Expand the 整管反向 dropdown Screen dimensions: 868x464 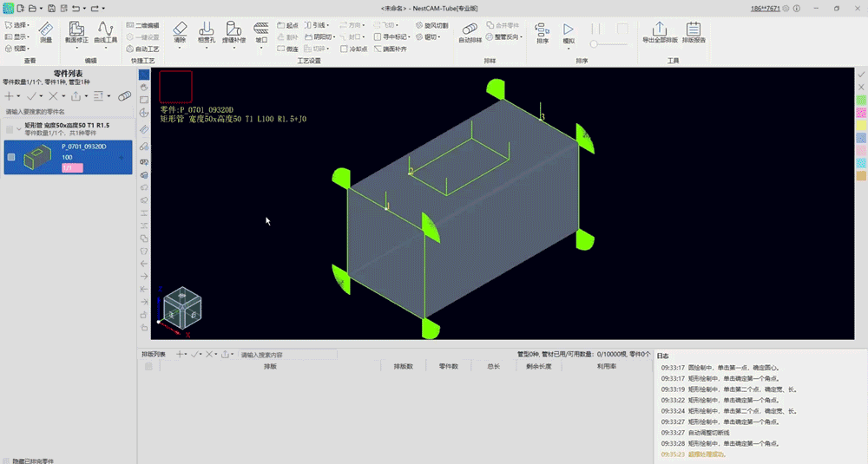point(504,37)
